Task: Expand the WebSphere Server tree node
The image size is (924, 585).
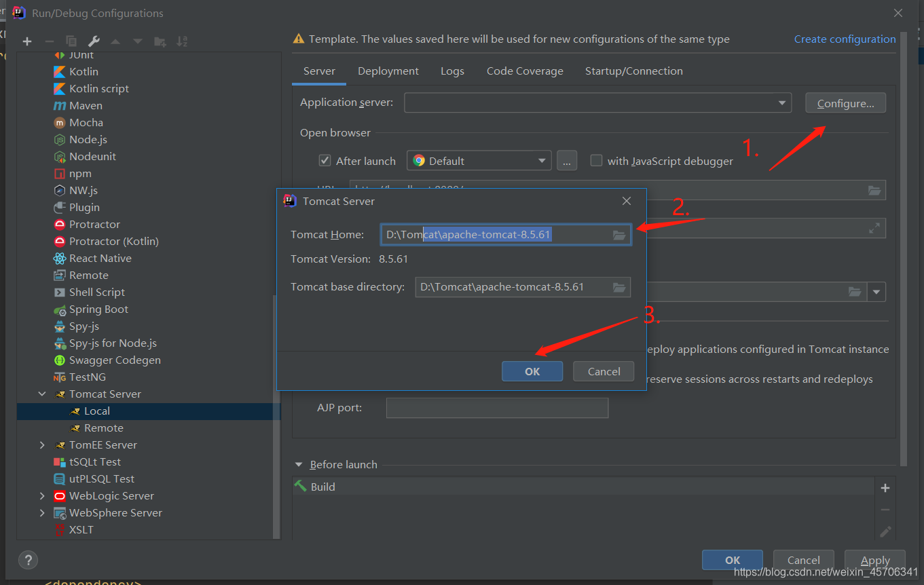Action: (42, 512)
